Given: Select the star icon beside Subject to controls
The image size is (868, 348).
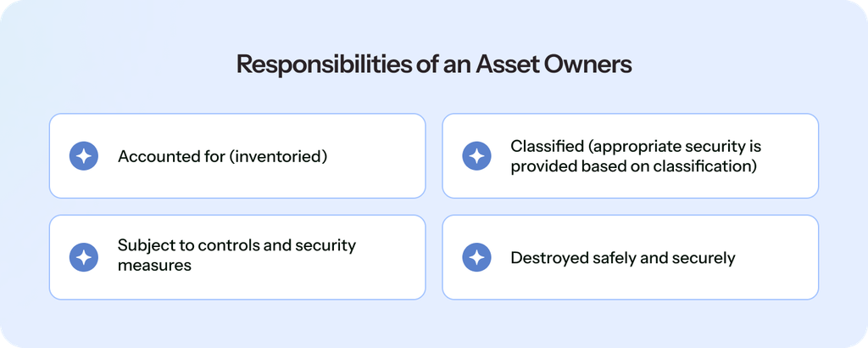Looking at the screenshot, I should coord(84,257).
